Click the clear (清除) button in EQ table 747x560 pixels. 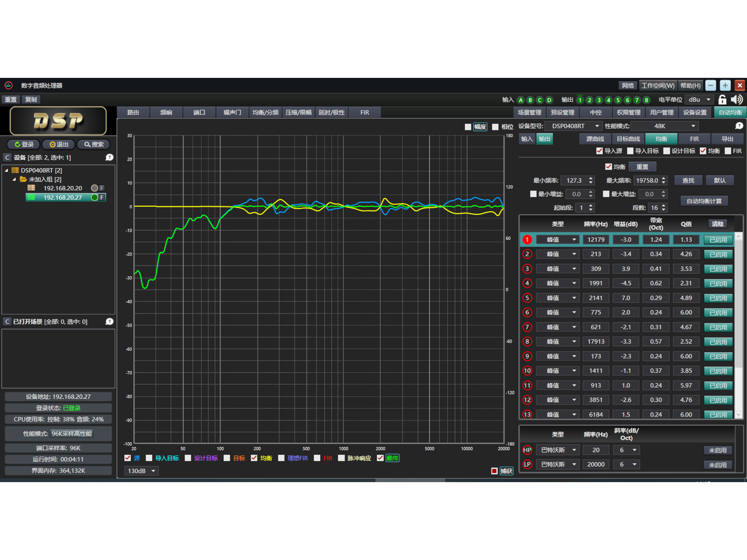pos(718,224)
